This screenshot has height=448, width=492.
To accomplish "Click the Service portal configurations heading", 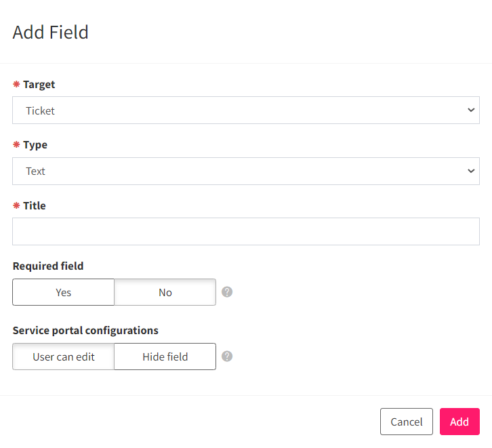I will (85, 331).
